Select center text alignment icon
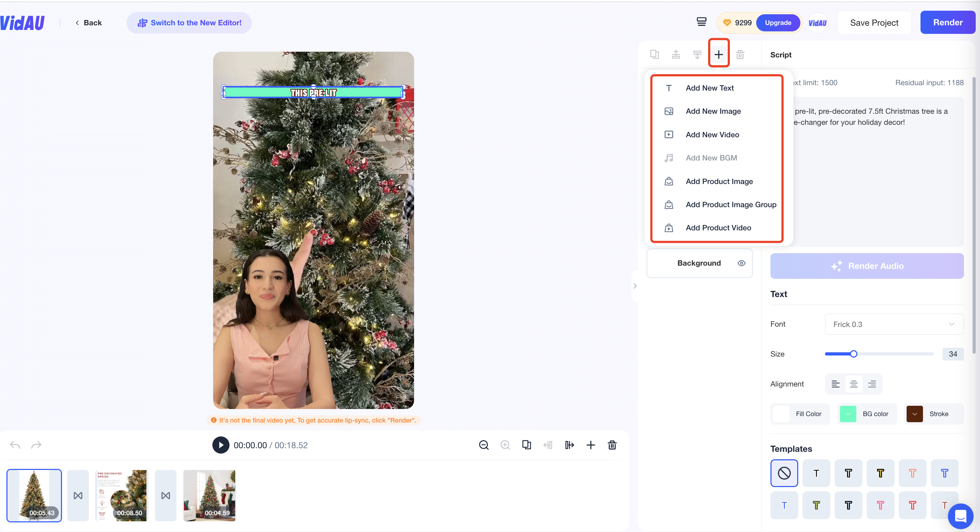This screenshot has height=532, width=980. click(853, 383)
